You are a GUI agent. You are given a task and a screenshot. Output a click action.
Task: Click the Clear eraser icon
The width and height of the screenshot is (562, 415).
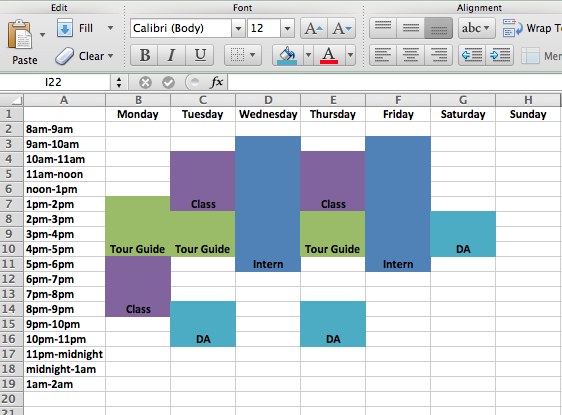click(65, 56)
